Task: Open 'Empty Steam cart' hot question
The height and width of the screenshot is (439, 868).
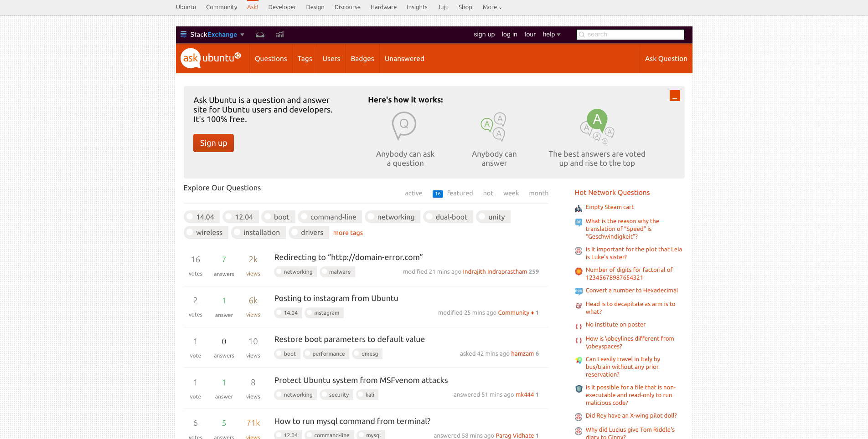Action: pos(610,207)
